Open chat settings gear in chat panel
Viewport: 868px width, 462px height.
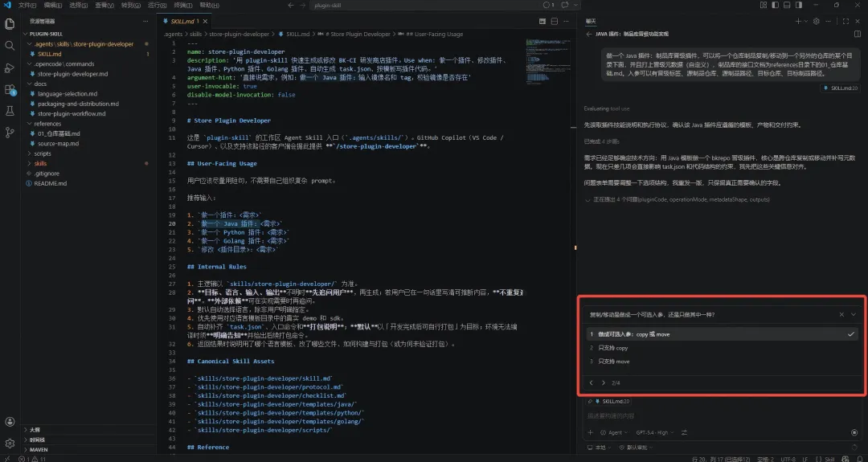(x=816, y=22)
